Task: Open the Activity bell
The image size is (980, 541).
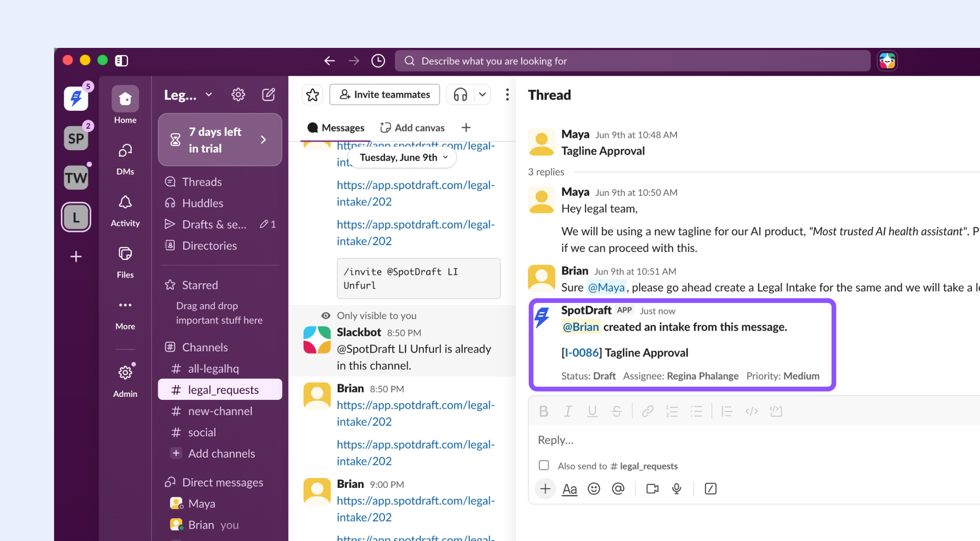Action: pyautogui.click(x=125, y=210)
